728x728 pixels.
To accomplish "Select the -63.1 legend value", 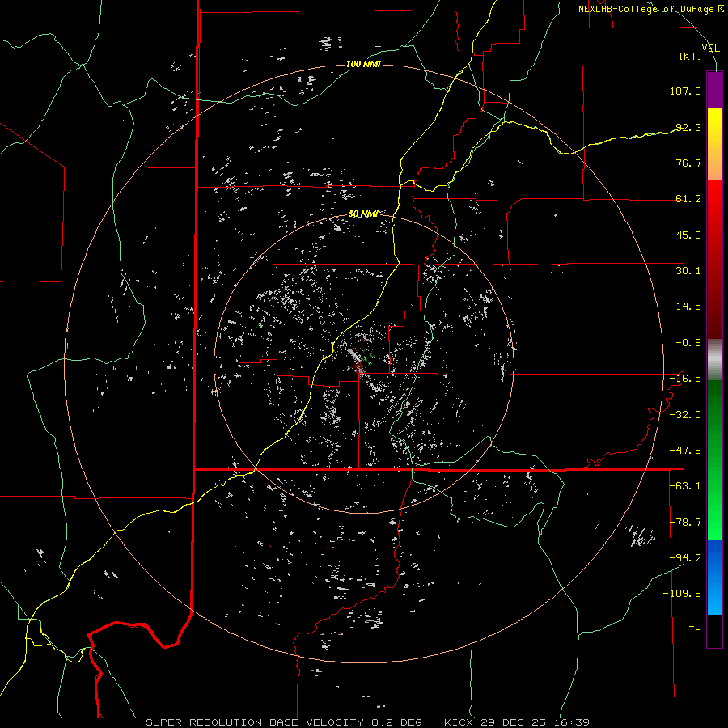I will pos(685,486).
